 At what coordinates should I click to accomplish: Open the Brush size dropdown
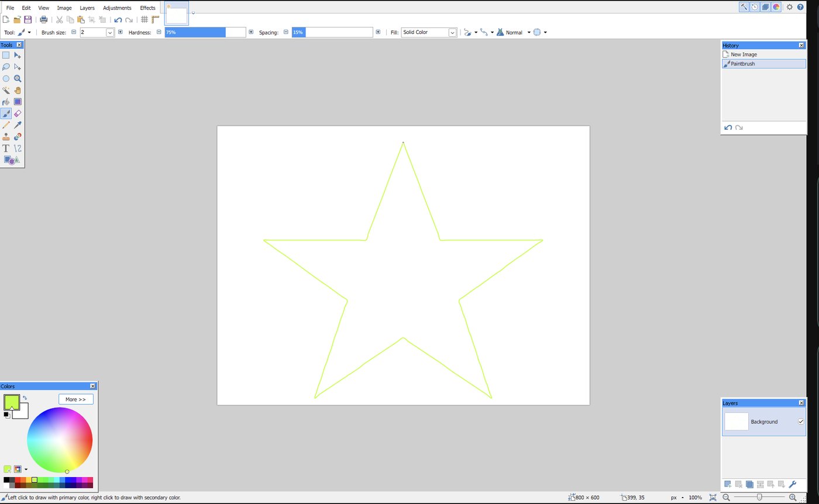coord(109,33)
